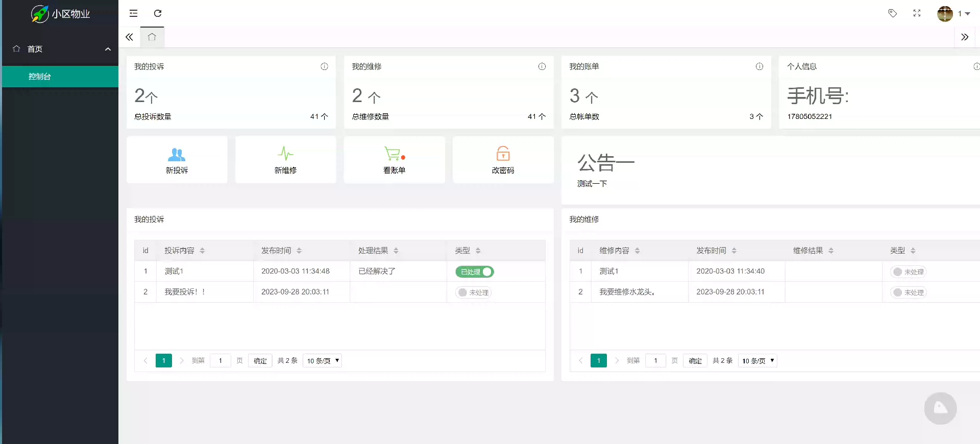Click the page number input in complaints pagination
Screen dimensions: 980x444
pyautogui.click(x=220, y=361)
